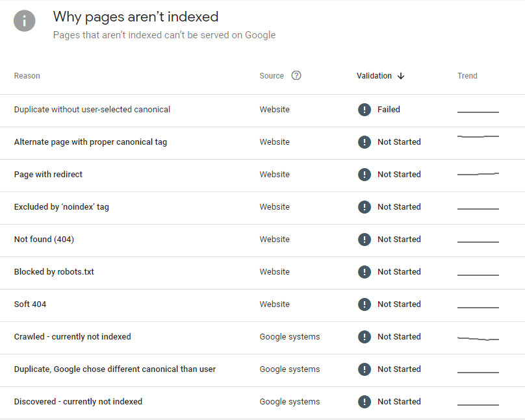Click the status icon in Soft 404 row

click(365, 304)
